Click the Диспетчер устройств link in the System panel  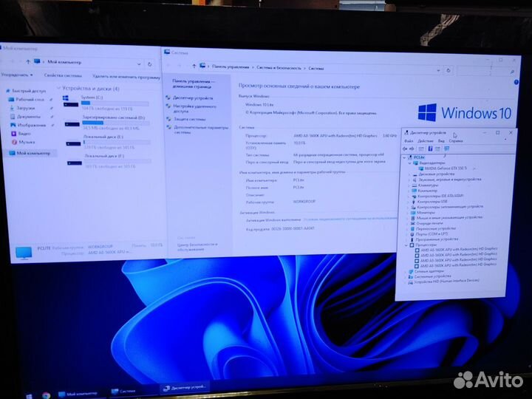pyautogui.click(x=193, y=98)
